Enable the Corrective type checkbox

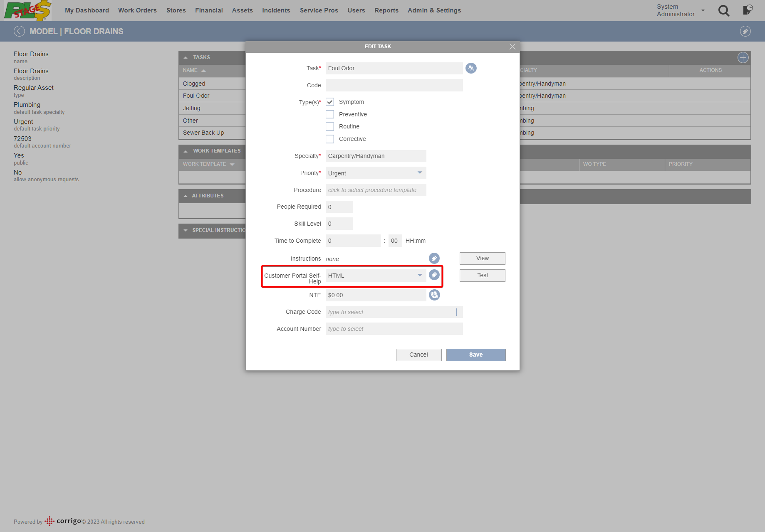click(x=330, y=139)
